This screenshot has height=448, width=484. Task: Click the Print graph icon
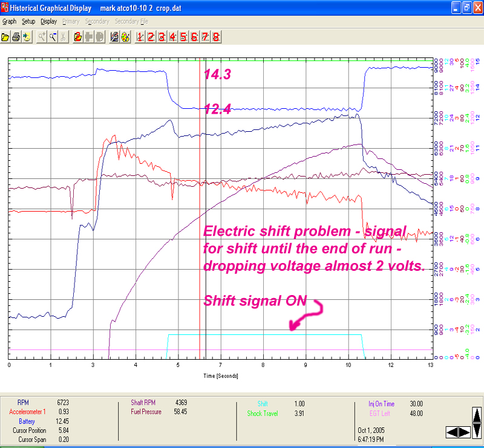click(x=16, y=37)
